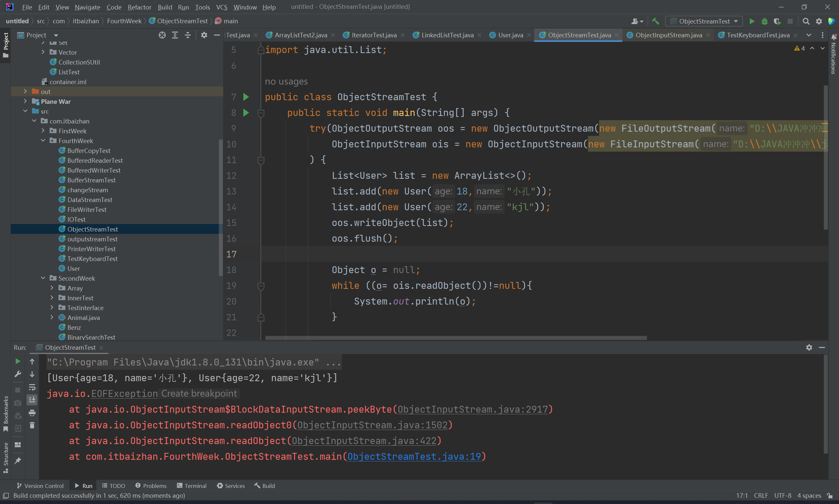Open Project panel options gear

click(204, 35)
